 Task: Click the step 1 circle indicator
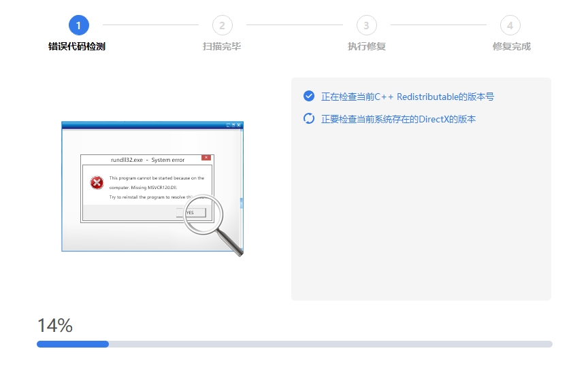pos(78,25)
